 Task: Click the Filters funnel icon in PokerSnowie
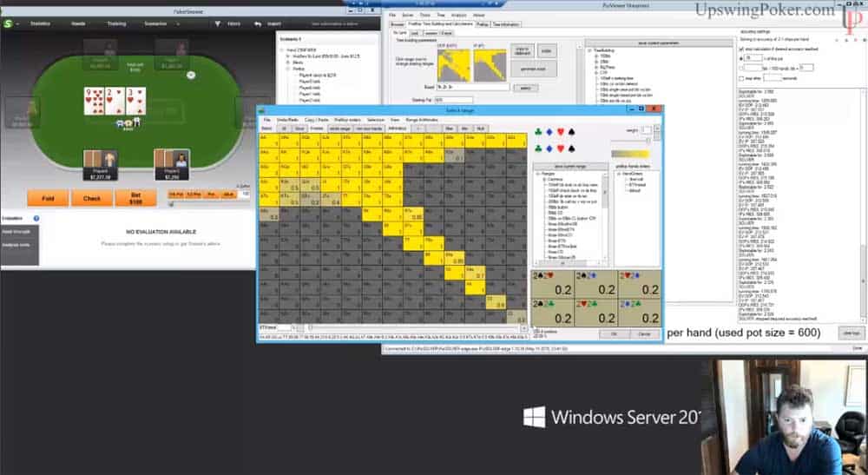(218, 23)
